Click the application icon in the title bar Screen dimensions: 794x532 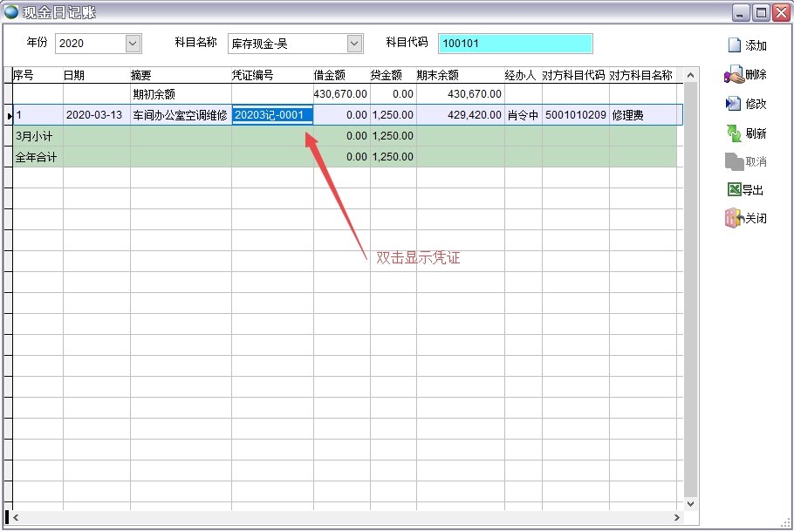[10, 10]
